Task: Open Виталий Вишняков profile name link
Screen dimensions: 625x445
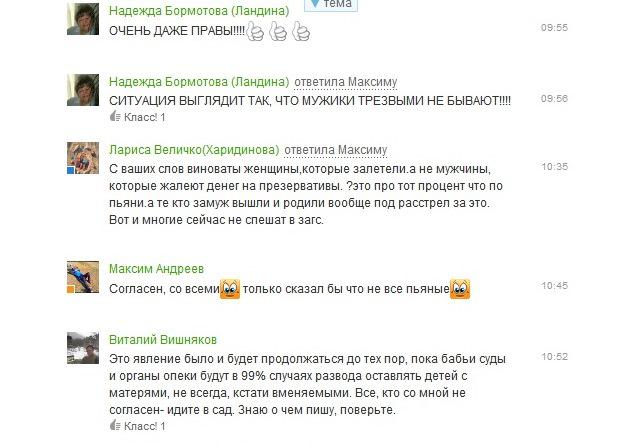Action: point(163,340)
